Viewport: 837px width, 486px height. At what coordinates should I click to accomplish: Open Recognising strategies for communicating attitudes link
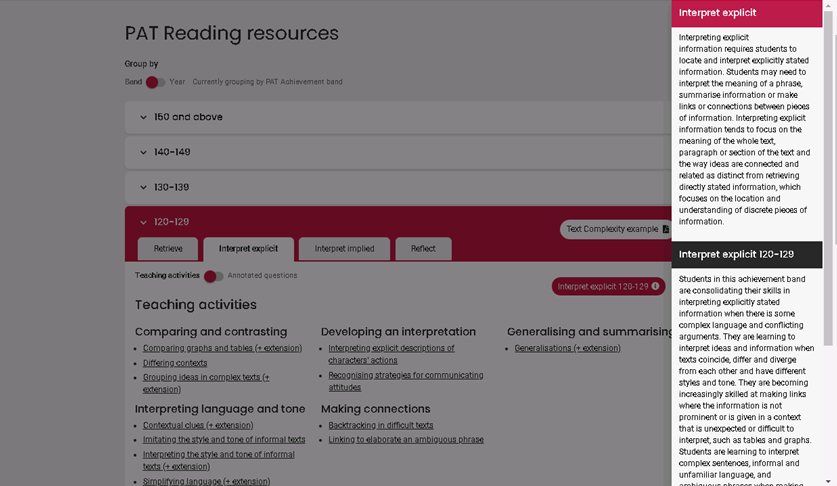click(x=406, y=381)
